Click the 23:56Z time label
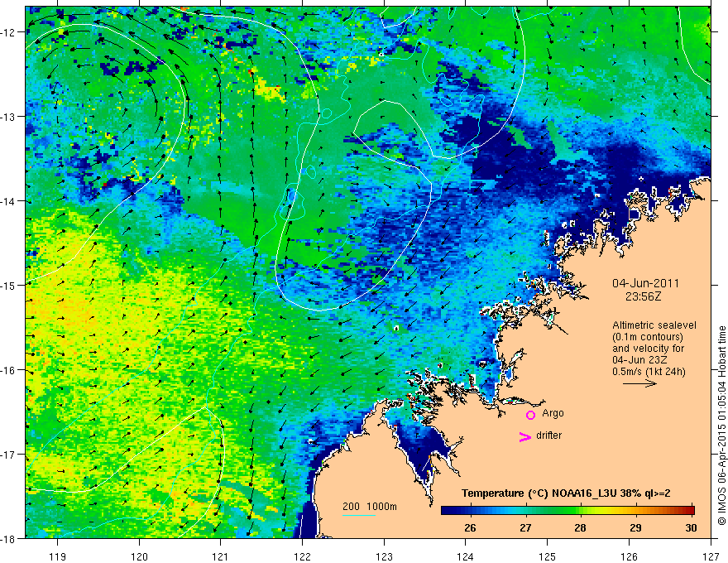 coord(643,296)
